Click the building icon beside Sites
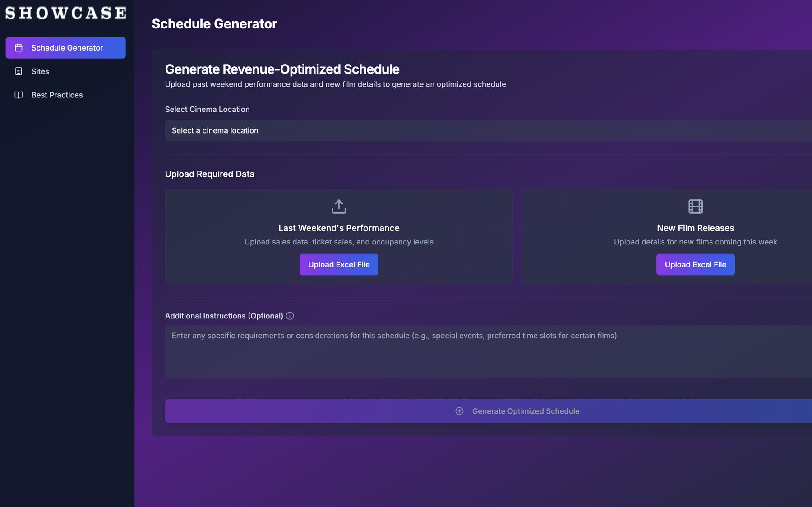Viewport: 812px width, 507px height. 18,71
